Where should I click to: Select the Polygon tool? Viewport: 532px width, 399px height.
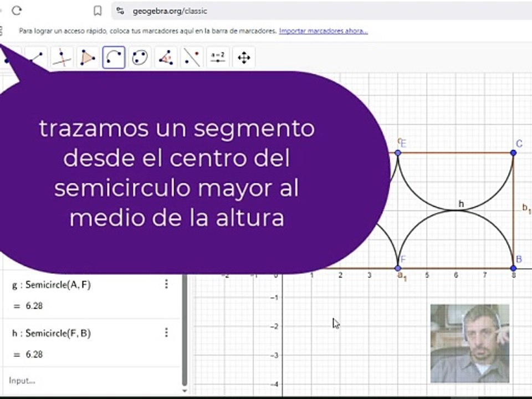click(88, 57)
